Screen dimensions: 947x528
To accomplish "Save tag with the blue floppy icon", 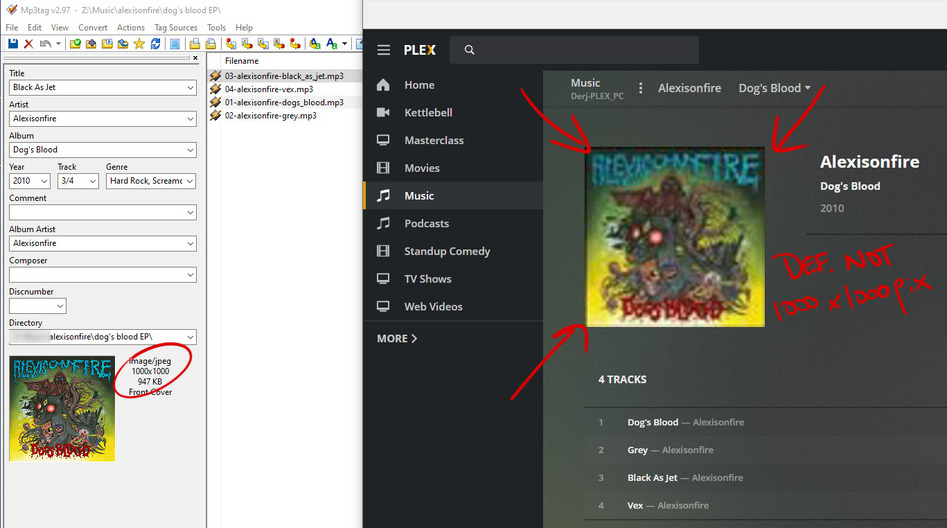I will point(13,43).
